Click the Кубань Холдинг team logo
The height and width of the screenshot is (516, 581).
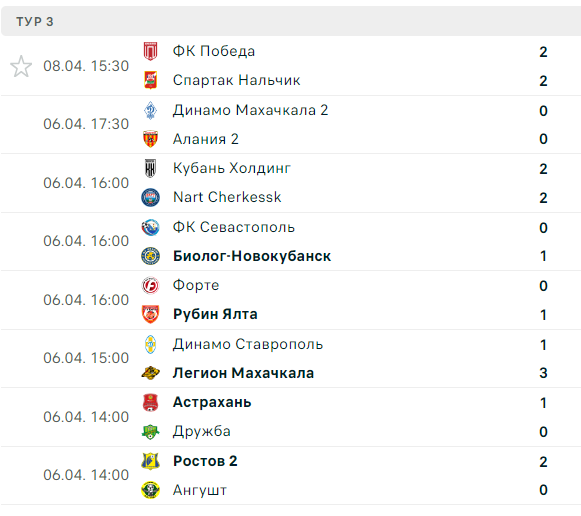point(150,168)
